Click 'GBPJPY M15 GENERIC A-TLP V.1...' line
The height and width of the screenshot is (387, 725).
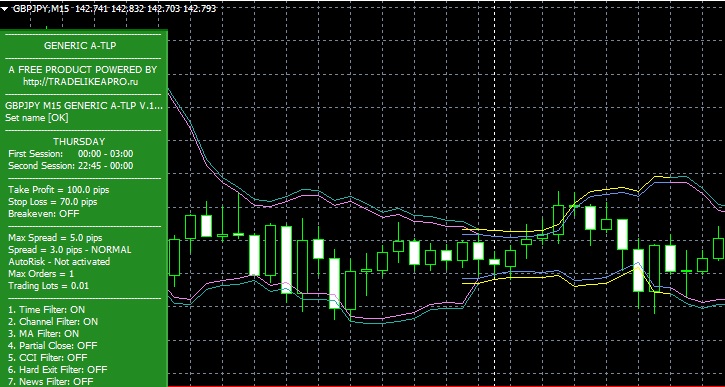click(84, 105)
